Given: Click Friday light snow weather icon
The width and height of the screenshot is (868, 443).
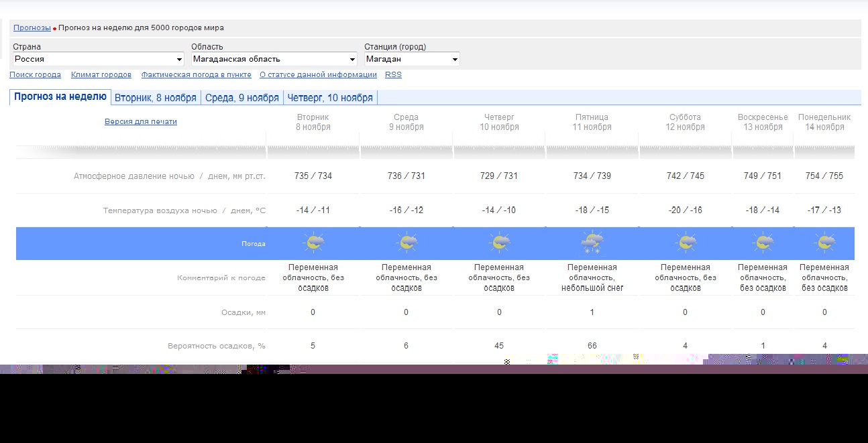Looking at the screenshot, I should pos(592,243).
